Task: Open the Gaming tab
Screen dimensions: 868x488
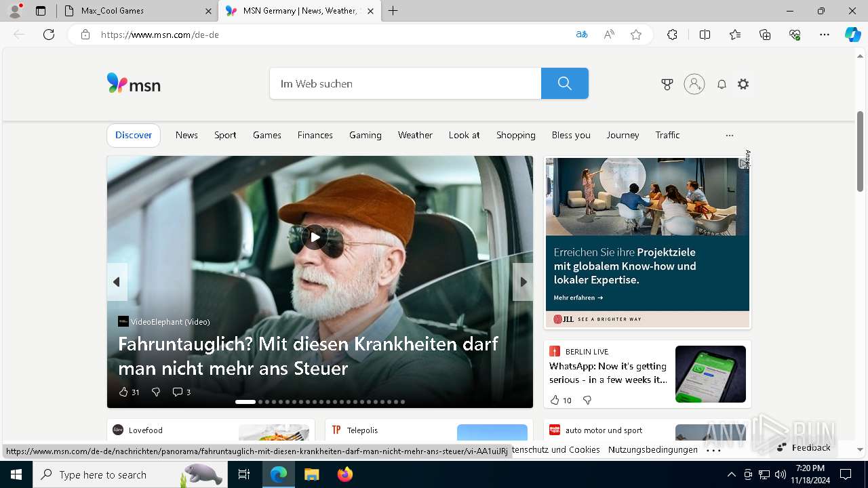Action: tap(366, 135)
